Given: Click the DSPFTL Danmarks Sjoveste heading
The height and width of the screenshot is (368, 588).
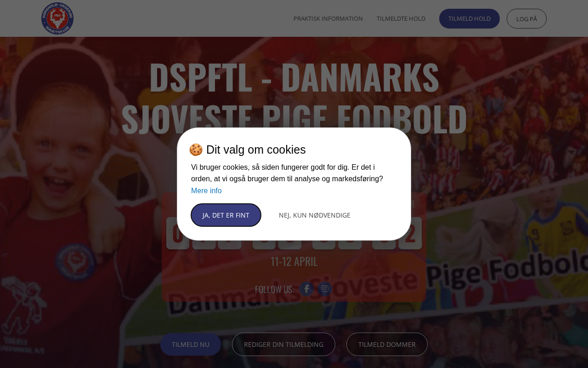Looking at the screenshot, I should coord(294,97).
